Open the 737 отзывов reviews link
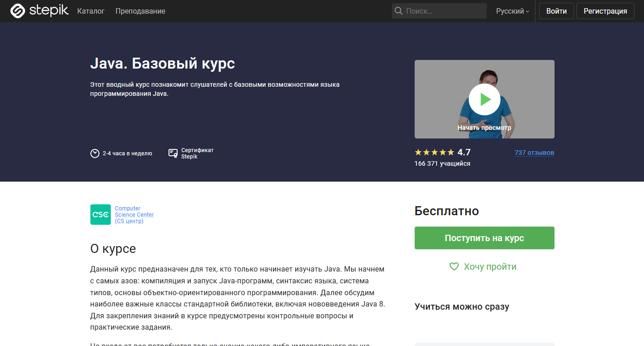The height and width of the screenshot is (346, 644). tap(534, 153)
